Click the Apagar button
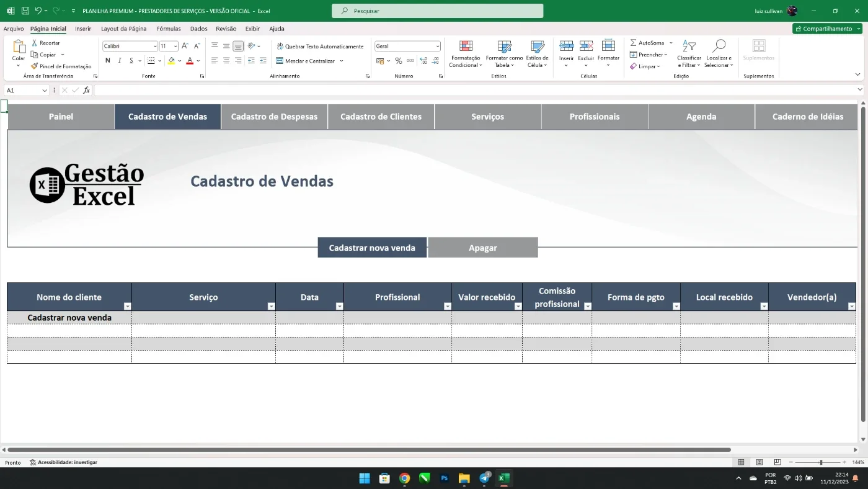 [x=483, y=248]
